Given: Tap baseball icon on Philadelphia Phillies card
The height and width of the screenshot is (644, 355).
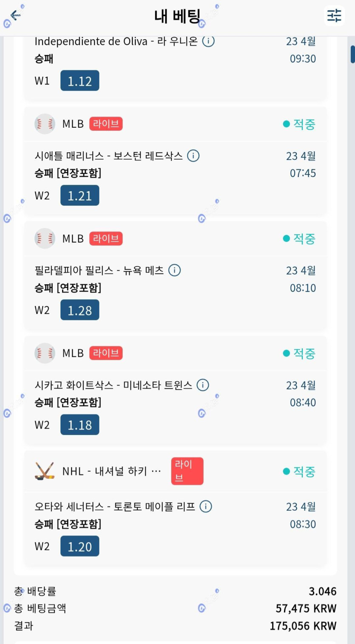Looking at the screenshot, I should point(45,238).
